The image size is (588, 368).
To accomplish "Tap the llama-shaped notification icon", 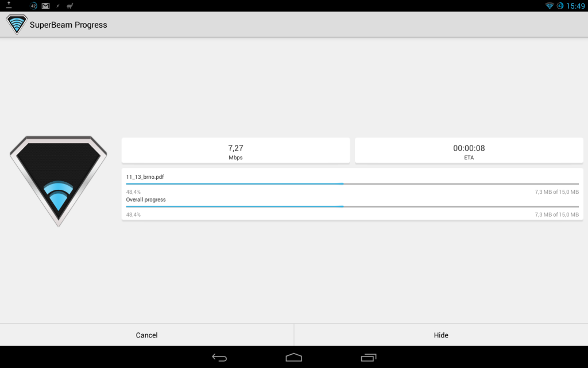I will coord(69,6).
